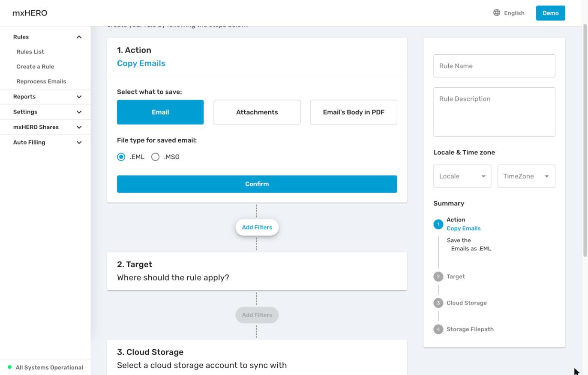Image resolution: width=588 pixels, height=375 pixels.
Task: Open Reprocess Emails page
Action: coord(41,81)
